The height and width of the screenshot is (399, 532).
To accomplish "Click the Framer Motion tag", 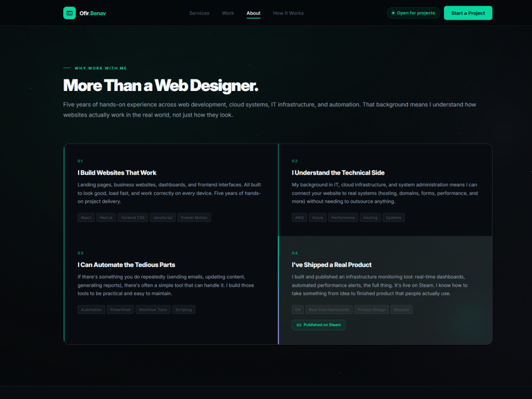I will click(194, 218).
